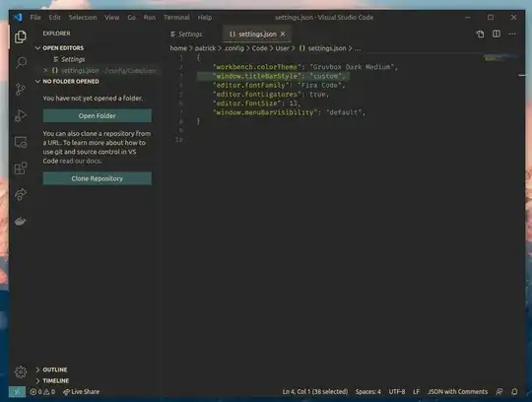Viewport: 532px width, 402px height.
Task: Open the Search view icon
Action: [x=21, y=63]
